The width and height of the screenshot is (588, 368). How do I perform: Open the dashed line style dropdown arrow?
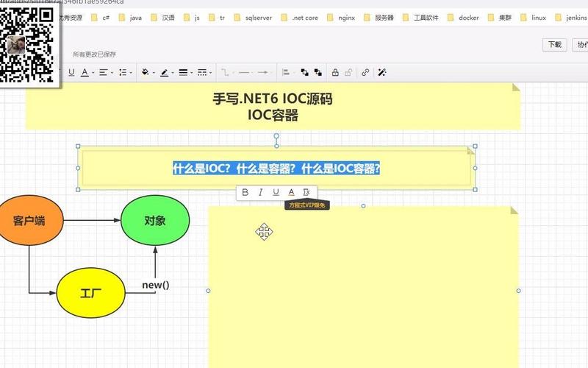[x=210, y=73]
